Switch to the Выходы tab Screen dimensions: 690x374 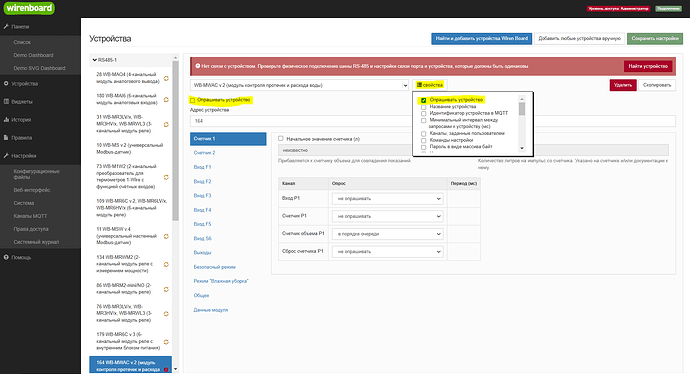pyautogui.click(x=202, y=253)
